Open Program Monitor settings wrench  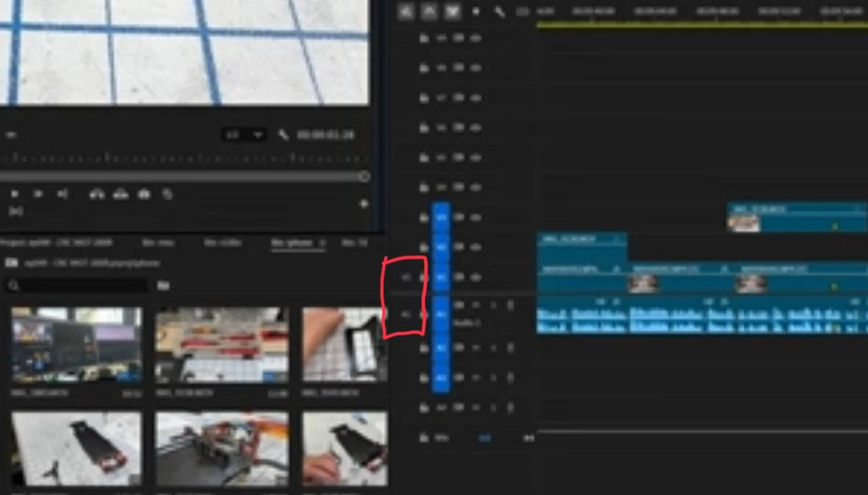click(284, 135)
